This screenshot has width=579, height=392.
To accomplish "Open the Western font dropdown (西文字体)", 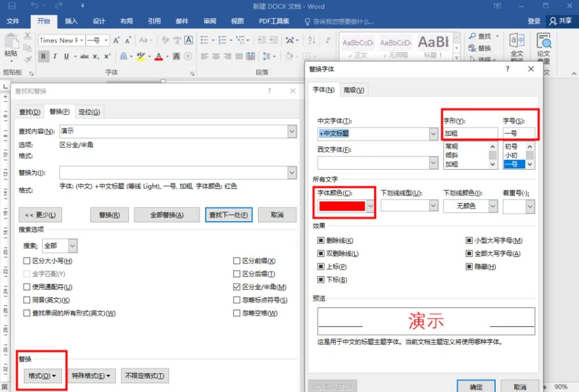I will pyautogui.click(x=433, y=163).
